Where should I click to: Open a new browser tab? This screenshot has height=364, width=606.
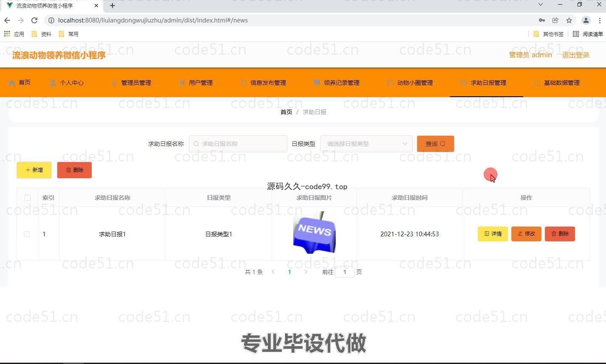click(x=112, y=6)
